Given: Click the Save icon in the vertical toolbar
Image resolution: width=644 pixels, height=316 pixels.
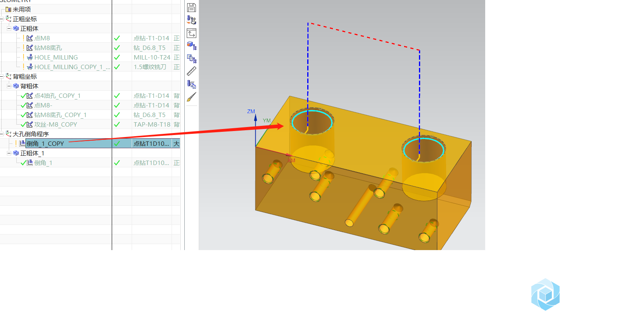Looking at the screenshot, I should pos(192,8).
